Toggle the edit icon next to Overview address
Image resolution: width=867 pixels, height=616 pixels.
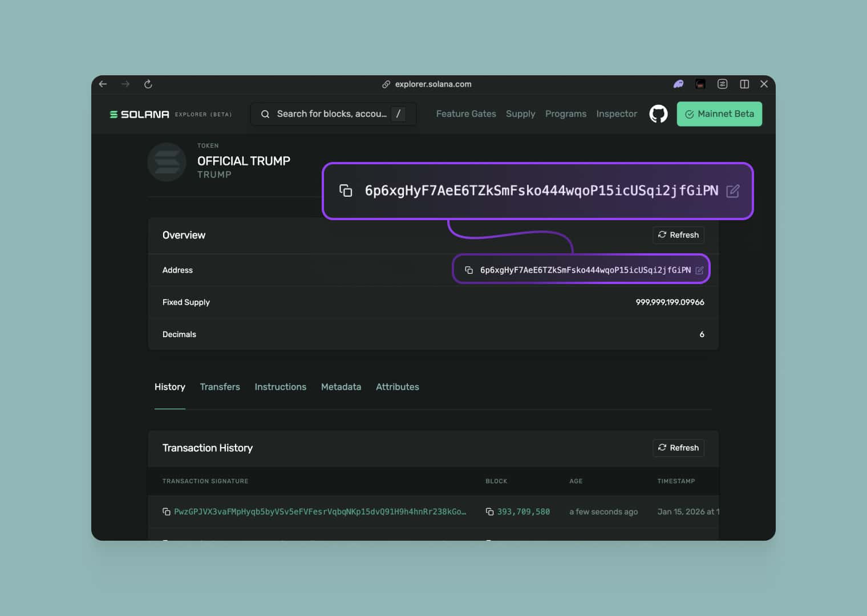click(700, 270)
